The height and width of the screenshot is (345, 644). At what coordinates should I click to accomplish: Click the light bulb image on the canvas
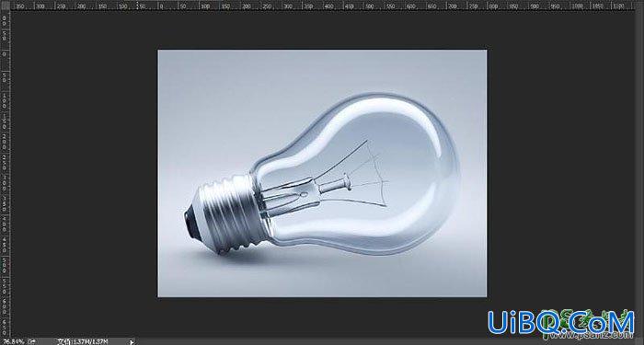point(322,174)
